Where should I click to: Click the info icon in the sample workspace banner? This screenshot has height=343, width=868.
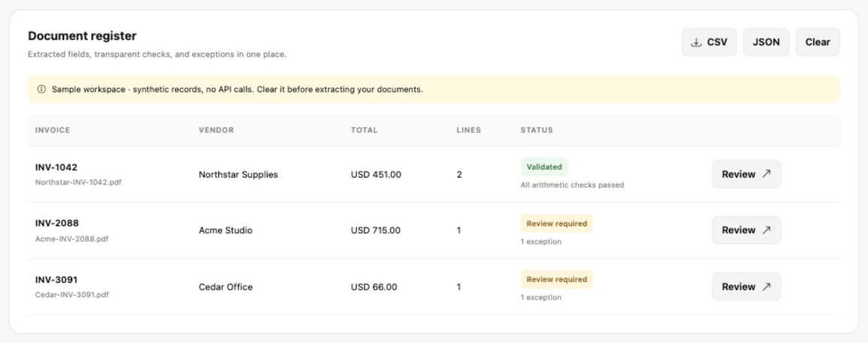(x=41, y=89)
